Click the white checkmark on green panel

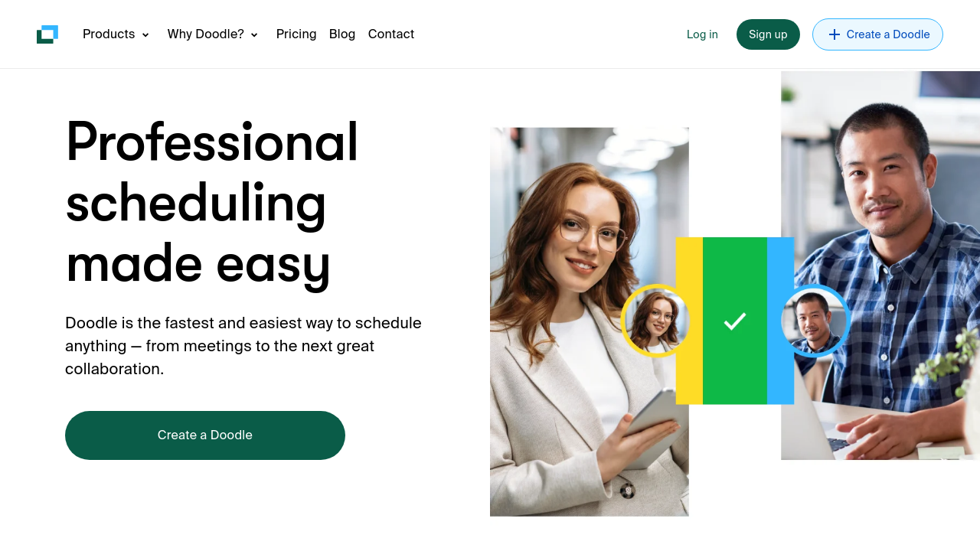735,321
